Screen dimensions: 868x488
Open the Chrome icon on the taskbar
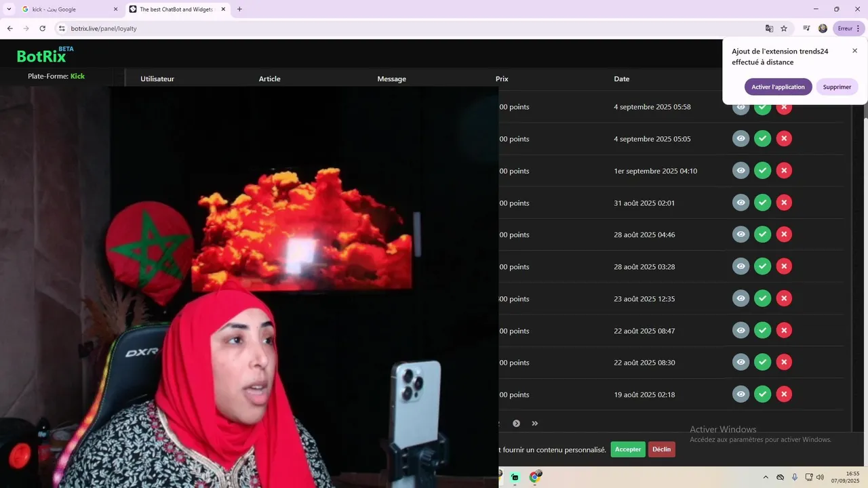tap(534, 477)
